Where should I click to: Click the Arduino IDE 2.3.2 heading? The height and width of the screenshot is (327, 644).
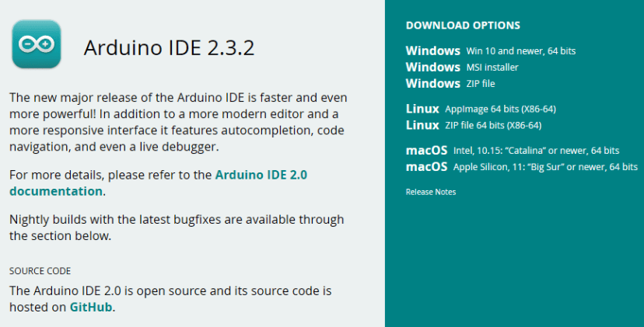[170, 47]
